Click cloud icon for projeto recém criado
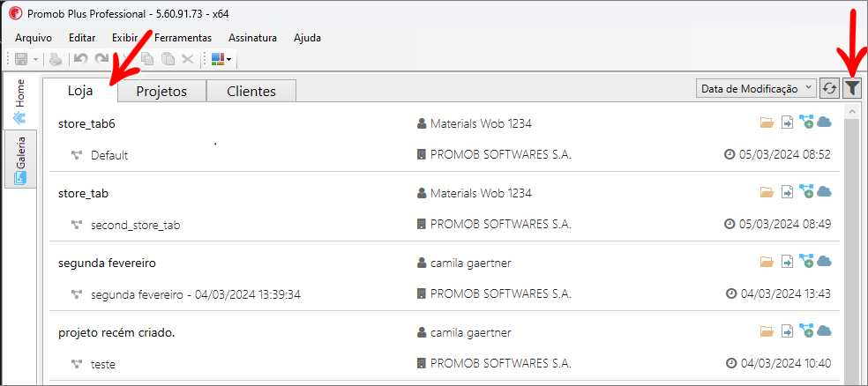 click(x=824, y=330)
